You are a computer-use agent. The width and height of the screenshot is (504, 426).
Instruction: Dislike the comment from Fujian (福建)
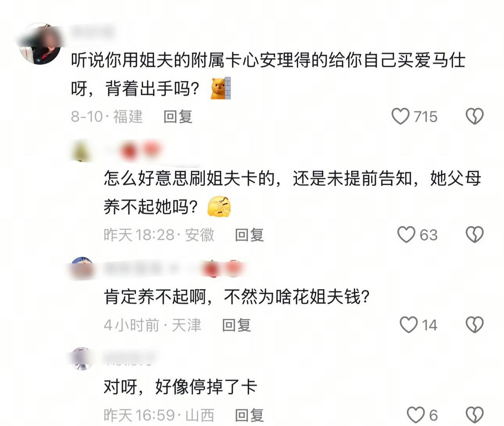pyautogui.click(x=474, y=117)
